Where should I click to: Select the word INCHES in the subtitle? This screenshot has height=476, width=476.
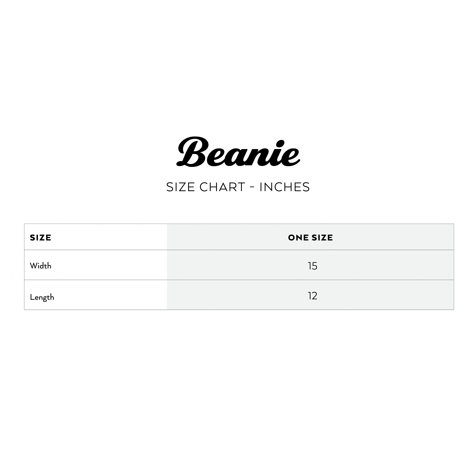point(285,187)
